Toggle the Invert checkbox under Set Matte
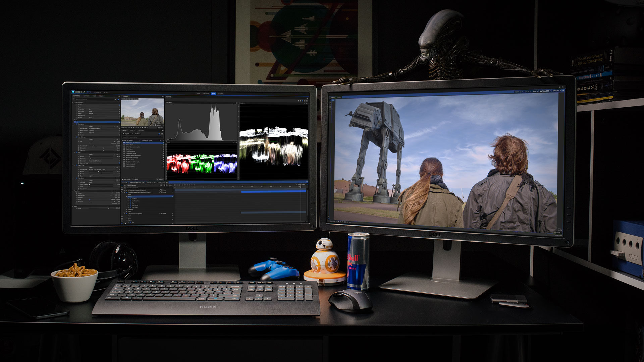The image size is (644, 362). [119, 135]
